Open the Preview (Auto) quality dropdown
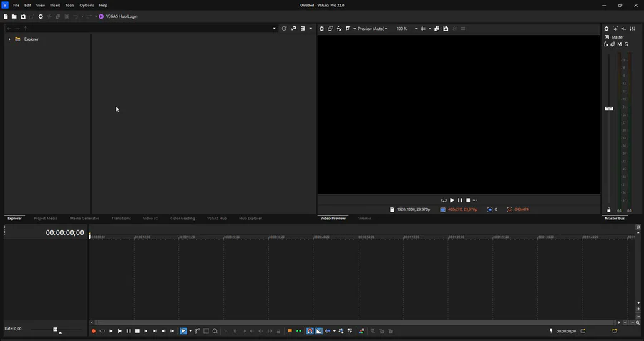This screenshot has width=644, height=341. [373, 29]
